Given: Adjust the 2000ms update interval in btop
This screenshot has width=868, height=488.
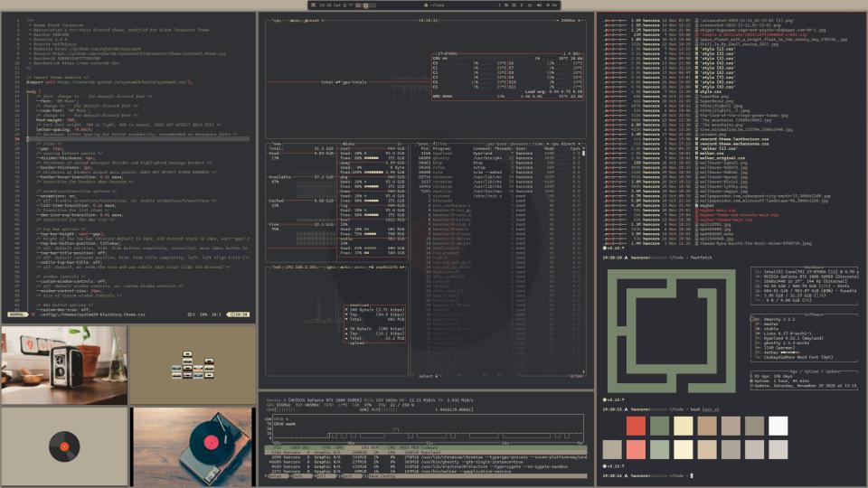Looking at the screenshot, I should pos(567,18).
